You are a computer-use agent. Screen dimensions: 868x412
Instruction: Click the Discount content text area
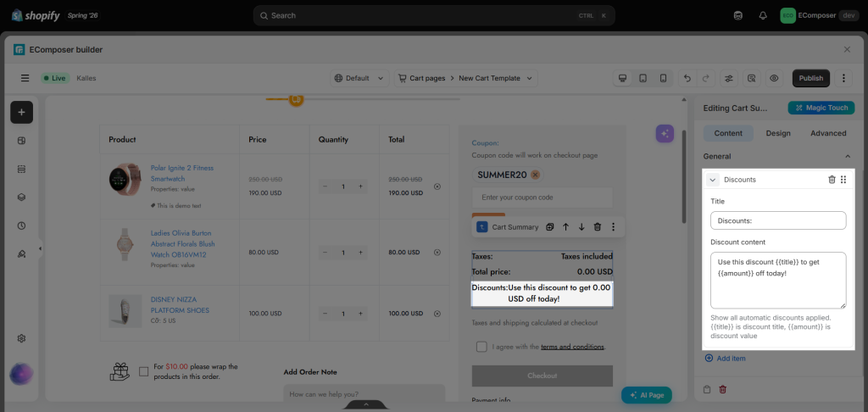(x=778, y=281)
